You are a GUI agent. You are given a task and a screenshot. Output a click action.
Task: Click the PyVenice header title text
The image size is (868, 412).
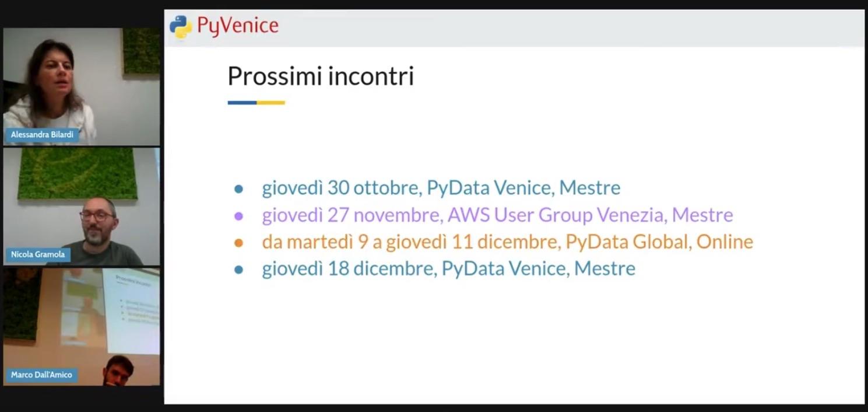click(x=237, y=26)
